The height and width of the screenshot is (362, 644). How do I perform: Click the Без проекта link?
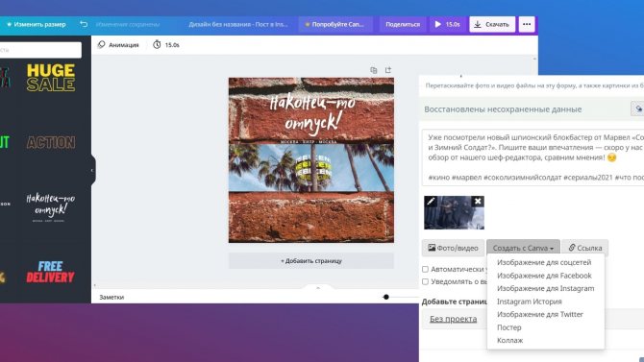coord(453,319)
